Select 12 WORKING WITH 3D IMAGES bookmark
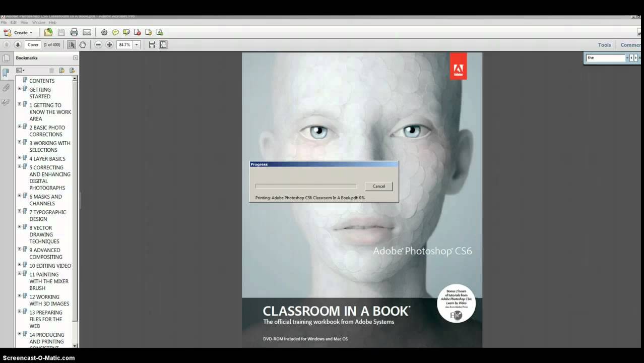 point(49,300)
